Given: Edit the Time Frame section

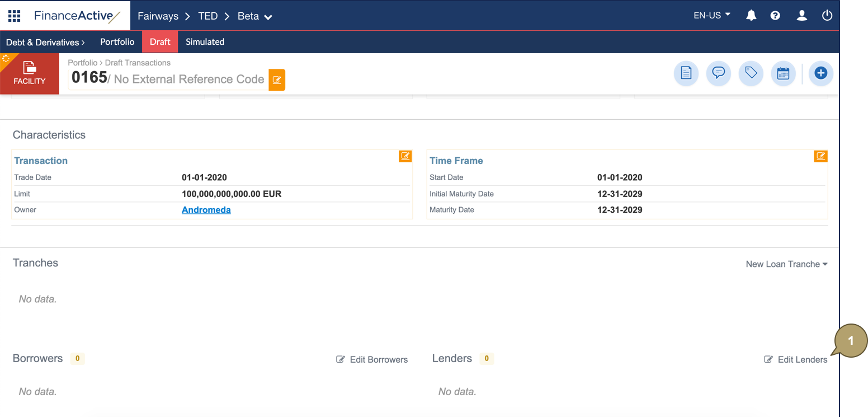Looking at the screenshot, I should coord(820,156).
